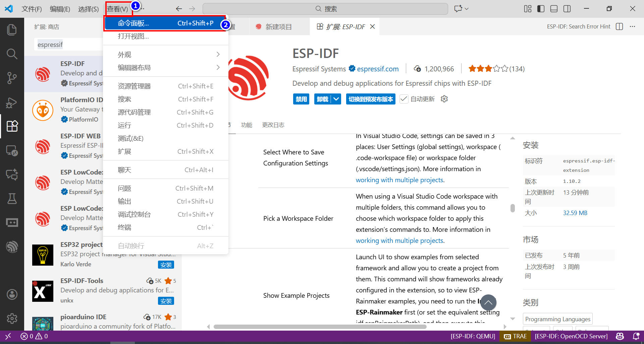The height and width of the screenshot is (344, 644).
Task: Select 输出 in the View menu
Action: (x=166, y=201)
